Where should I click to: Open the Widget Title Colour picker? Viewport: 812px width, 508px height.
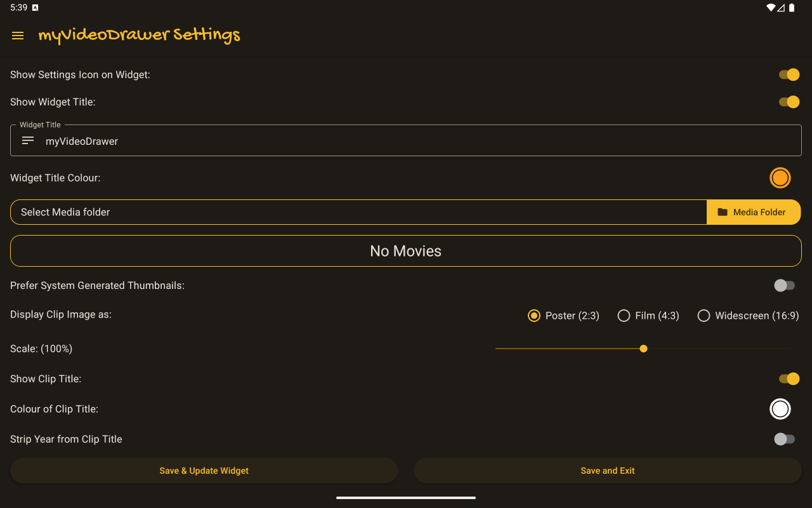780,178
